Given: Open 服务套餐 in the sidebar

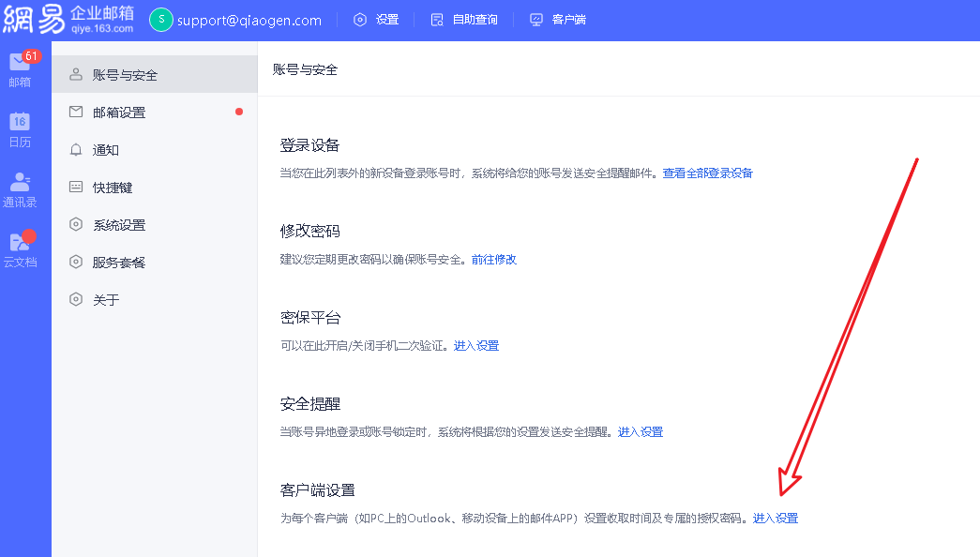Looking at the screenshot, I should coord(119,263).
